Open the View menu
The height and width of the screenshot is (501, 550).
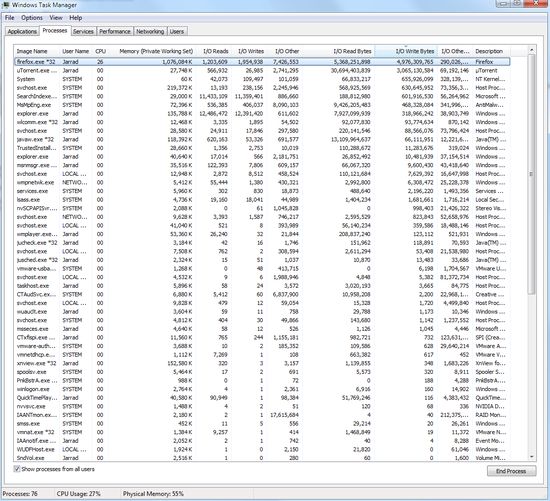56,18
